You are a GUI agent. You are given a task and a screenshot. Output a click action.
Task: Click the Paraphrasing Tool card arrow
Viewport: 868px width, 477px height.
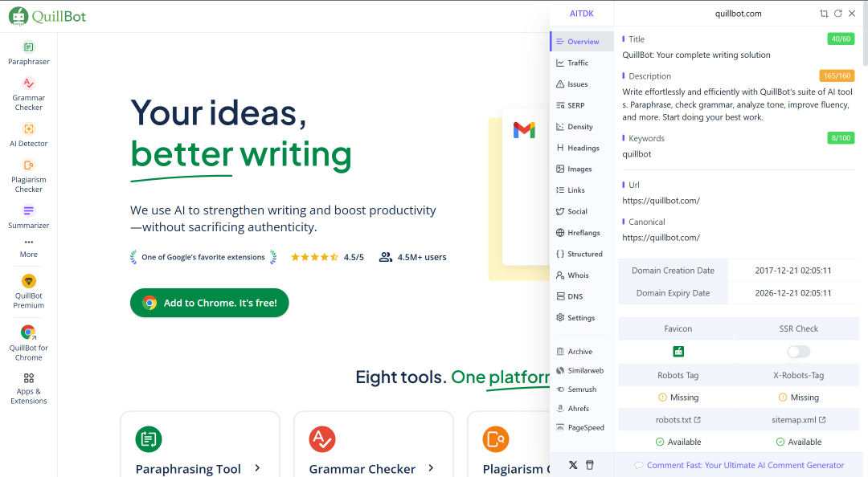tap(257, 468)
